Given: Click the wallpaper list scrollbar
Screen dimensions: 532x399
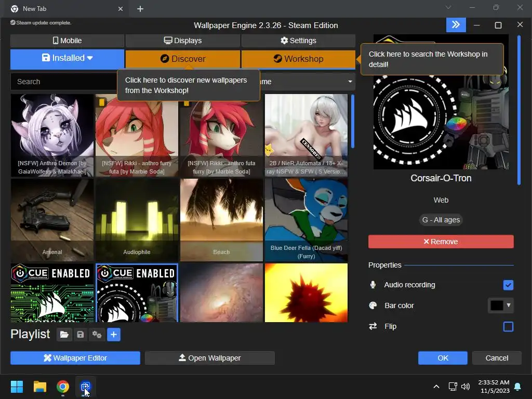Looking at the screenshot, I should [x=353, y=122].
